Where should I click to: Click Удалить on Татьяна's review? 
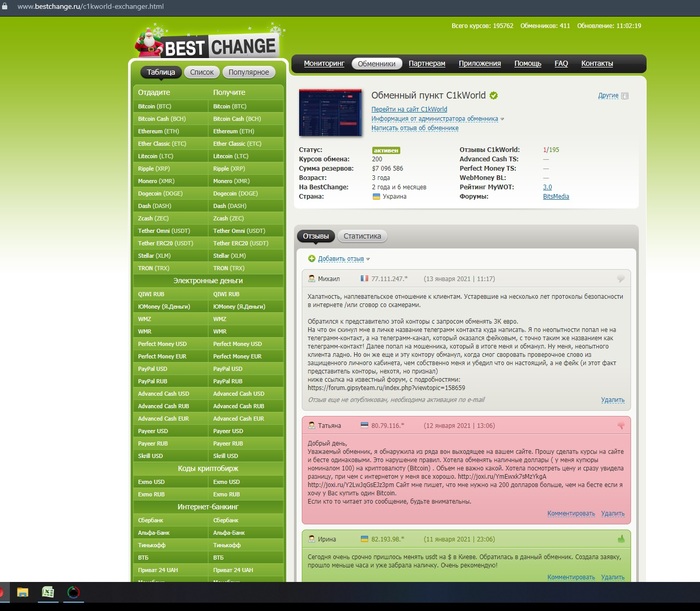coord(612,514)
